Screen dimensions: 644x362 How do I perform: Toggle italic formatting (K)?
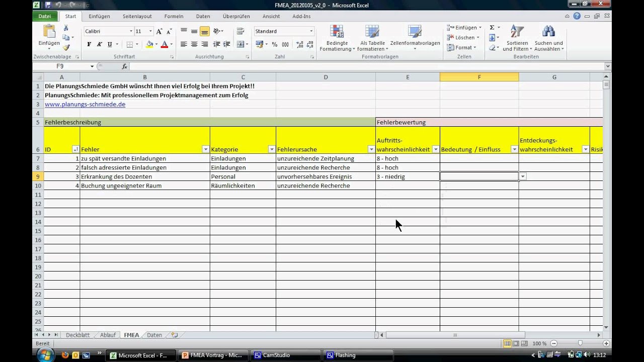click(100, 44)
